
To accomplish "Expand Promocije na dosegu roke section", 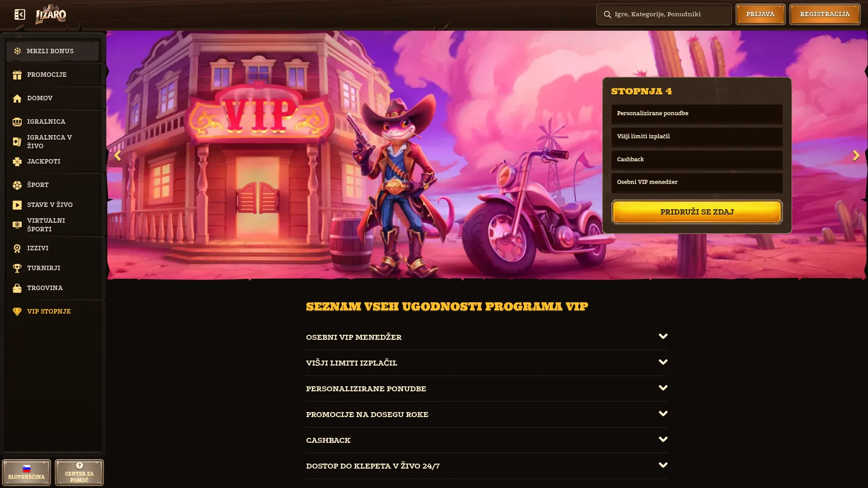I will (486, 414).
